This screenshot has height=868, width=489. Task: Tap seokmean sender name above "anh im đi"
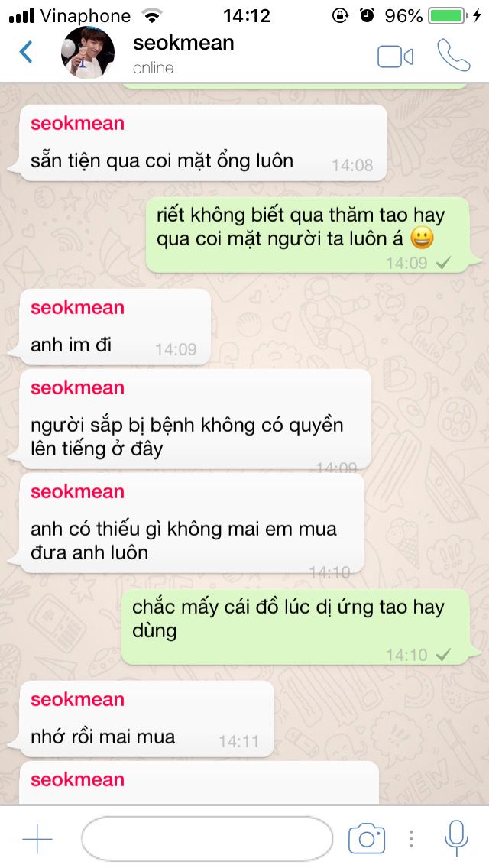[77, 308]
